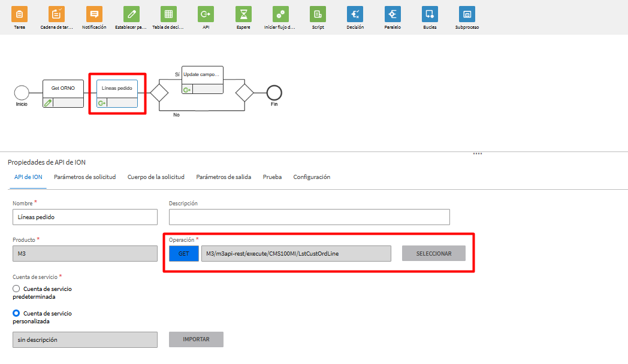
Task: Select the Decisión activity icon
Action: click(x=355, y=14)
